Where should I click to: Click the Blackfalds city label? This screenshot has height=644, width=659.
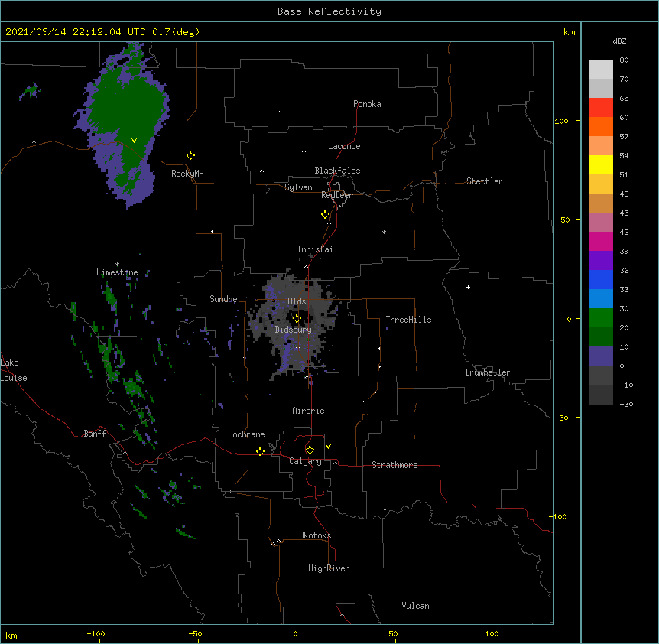pos(337,171)
